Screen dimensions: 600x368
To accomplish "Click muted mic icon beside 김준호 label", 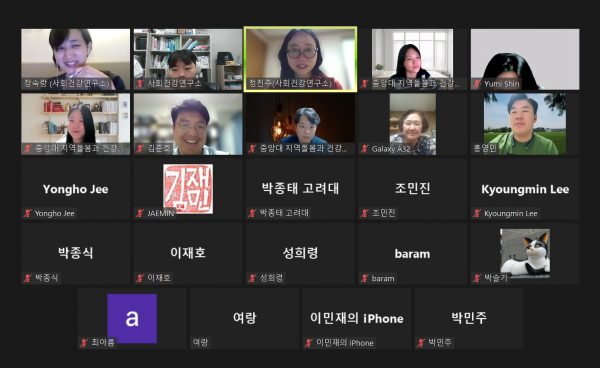I will coord(140,149).
